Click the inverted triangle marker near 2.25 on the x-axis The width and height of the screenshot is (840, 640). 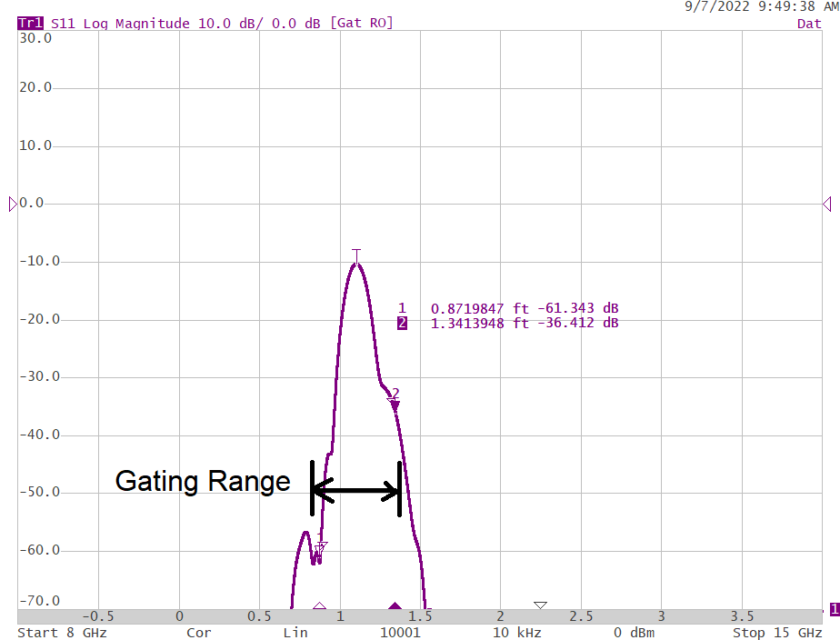click(540, 605)
